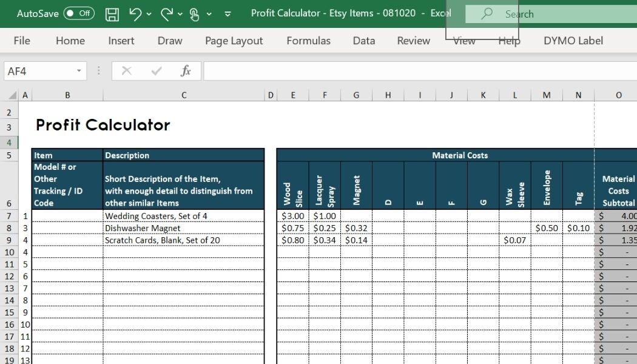Select the $0.07 Wax Sleeve cell
Viewport: 637px width, 364px height.
pyautogui.click(x=514, y=240)
